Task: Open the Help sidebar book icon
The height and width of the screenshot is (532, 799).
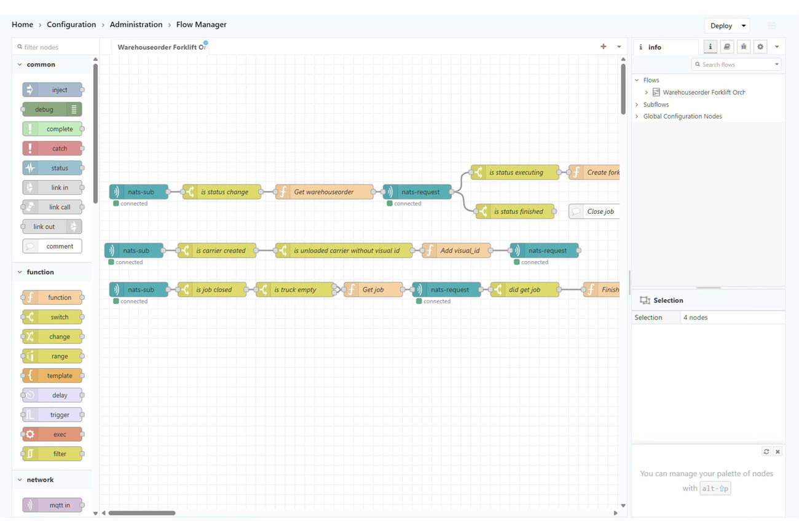Action: click(727, 47)
